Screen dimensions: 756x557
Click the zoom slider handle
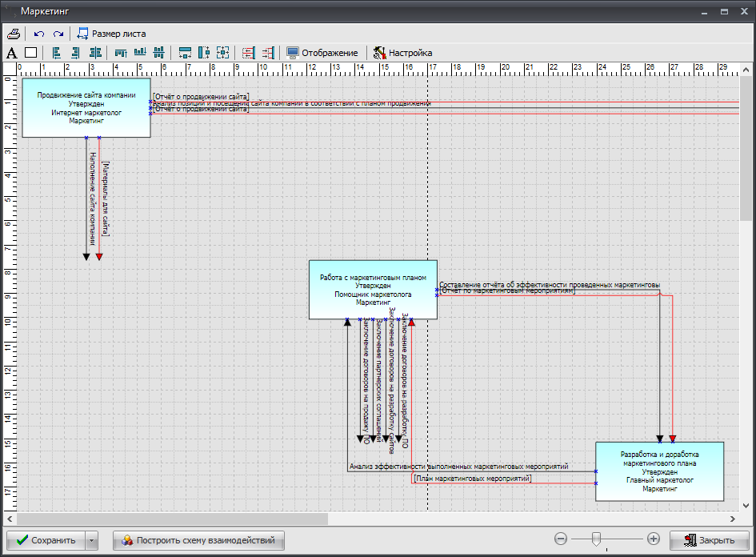pos(594,539)
